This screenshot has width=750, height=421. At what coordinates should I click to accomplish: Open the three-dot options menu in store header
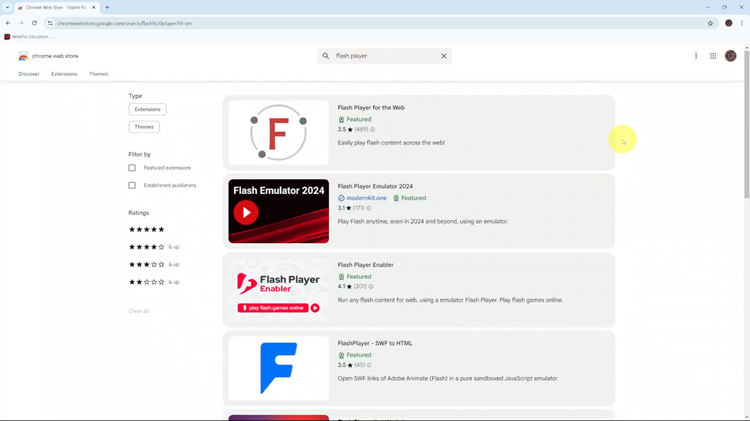(695, 56)
